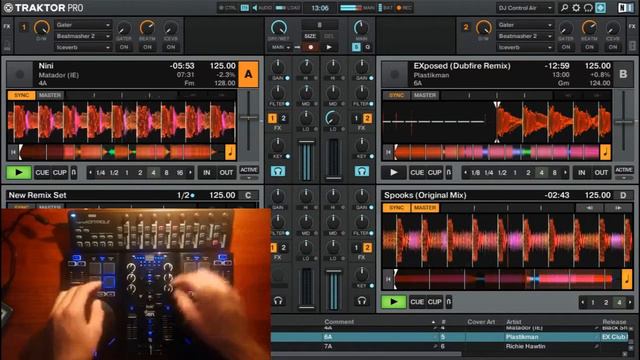Jump to track start on Deck D stripe
The height and width of the screenshot is (360, 640).
pos(388,279)
